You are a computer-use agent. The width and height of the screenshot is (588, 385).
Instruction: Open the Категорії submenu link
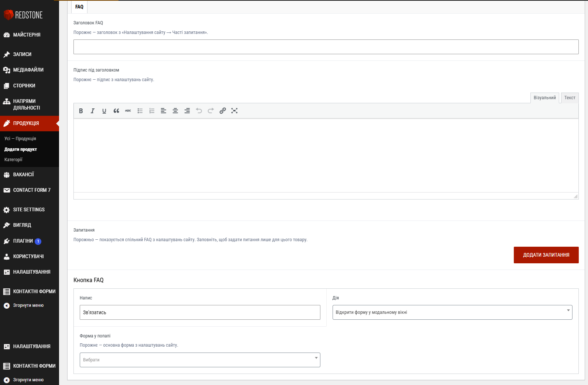[13, 160]
